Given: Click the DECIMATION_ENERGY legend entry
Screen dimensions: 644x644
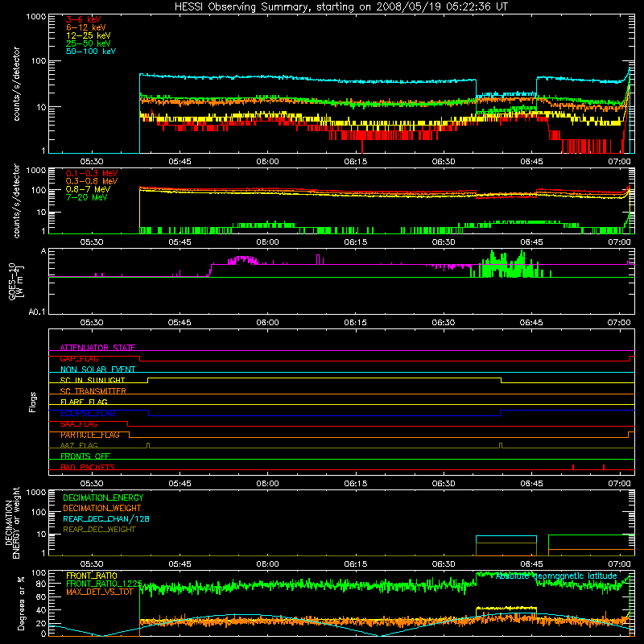Looking at the screenshot, I should pyautogui.click(x=103, y=497).
